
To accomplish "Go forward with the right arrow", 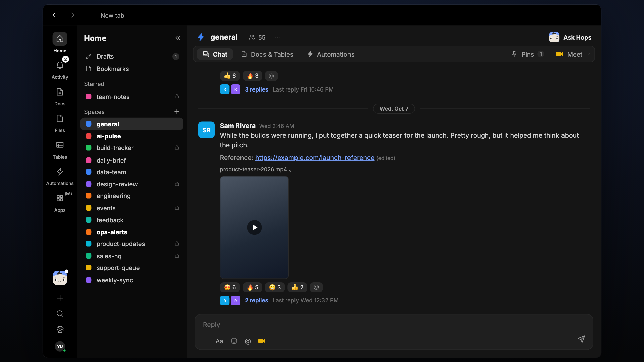I will 71,15.
